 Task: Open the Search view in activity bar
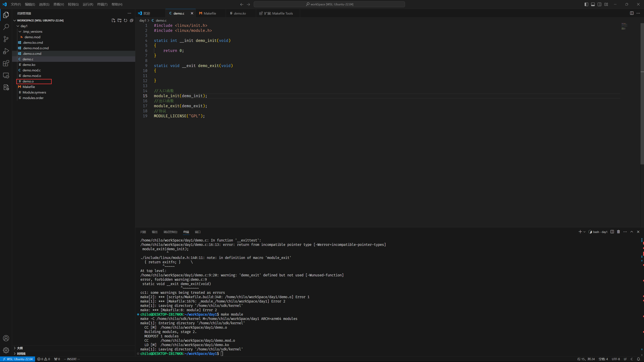(6, 27)
